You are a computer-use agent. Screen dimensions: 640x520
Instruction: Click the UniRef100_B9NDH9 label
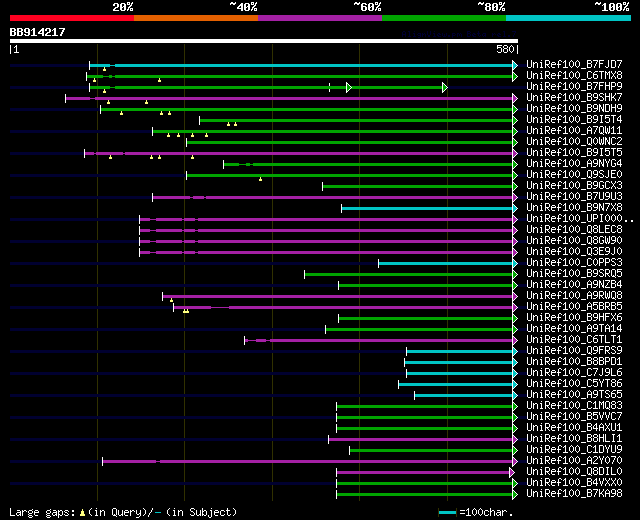(574, 108)
